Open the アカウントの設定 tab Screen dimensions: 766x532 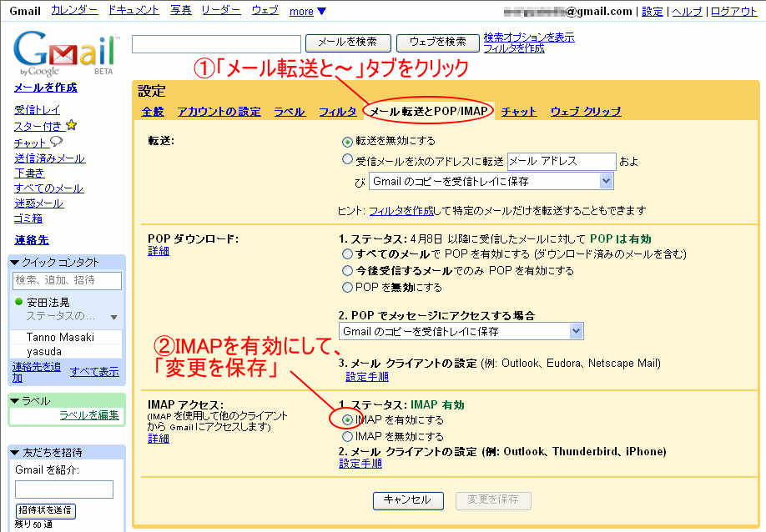(x=219, y=112)
